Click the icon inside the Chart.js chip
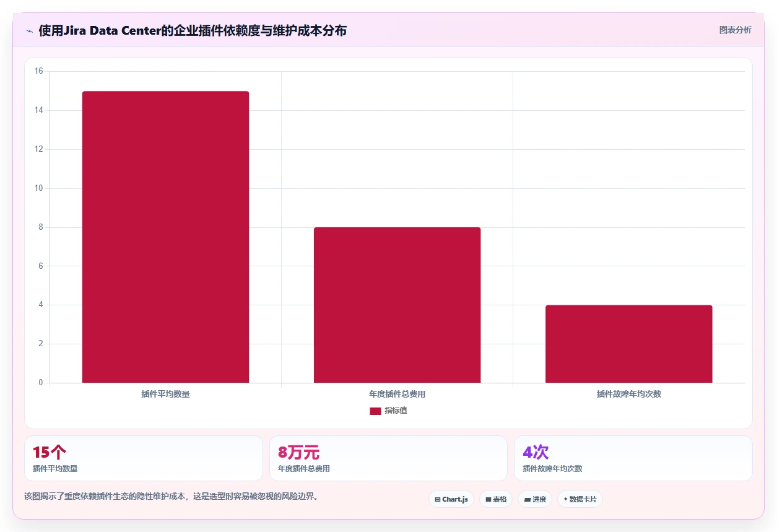The height and width of the screenshot is (532, 777). [x=438, y=499]
